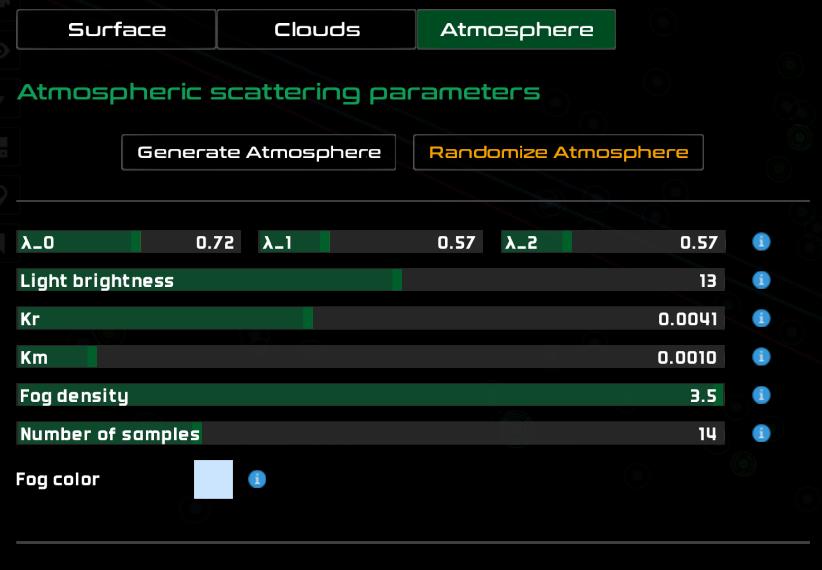822x570 pixels.
Task: Click the λ_0 slider
Action: pyautogui.click(x=129, y=242)
